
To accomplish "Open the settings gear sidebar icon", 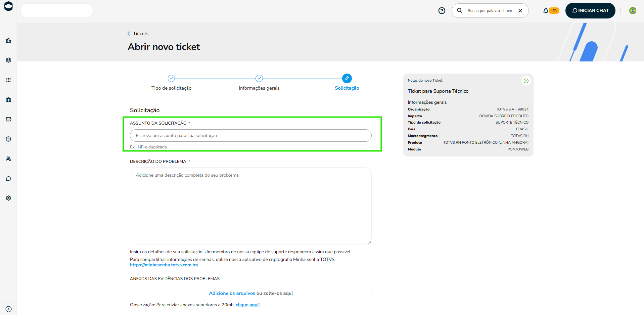I will coord(8,198).
